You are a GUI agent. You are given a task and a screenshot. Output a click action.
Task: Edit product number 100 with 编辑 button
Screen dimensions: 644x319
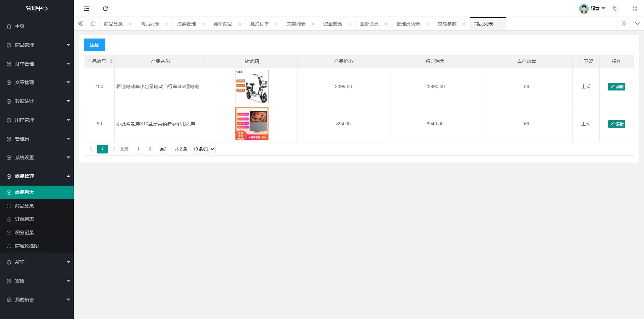point(616,87)
